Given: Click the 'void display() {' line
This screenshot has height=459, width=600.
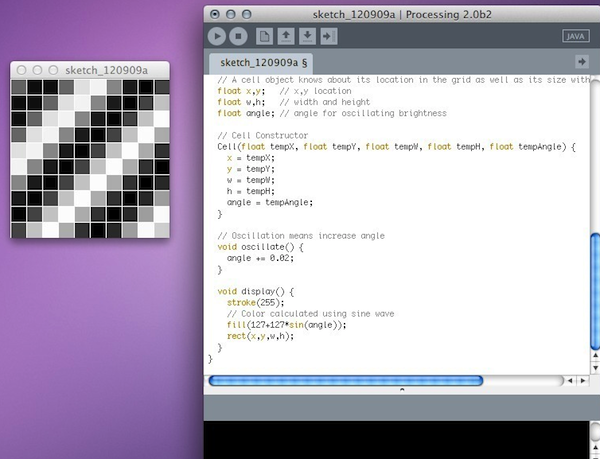Looking at the screenshot, I should click(256, 291).
